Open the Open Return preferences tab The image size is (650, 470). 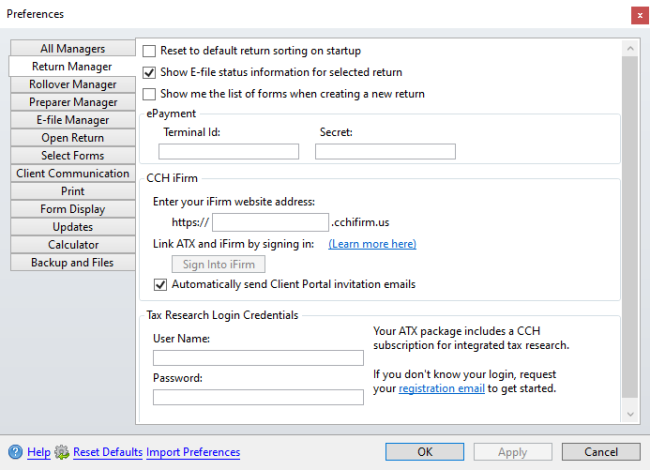73,138
